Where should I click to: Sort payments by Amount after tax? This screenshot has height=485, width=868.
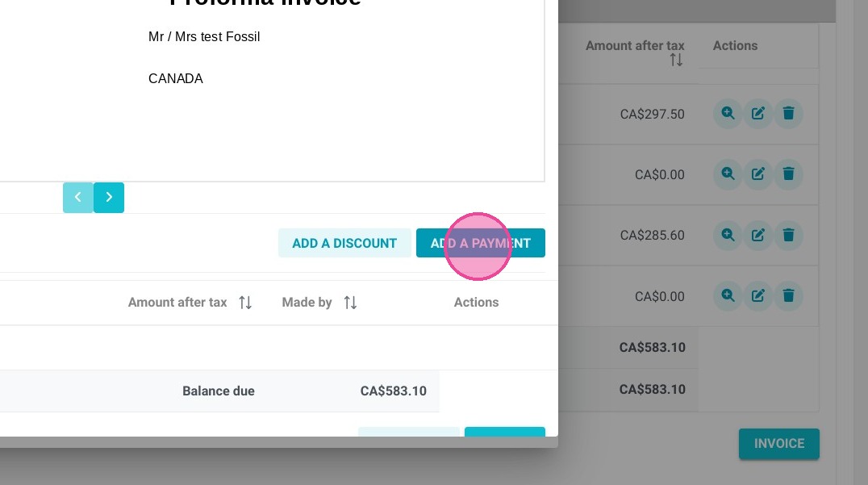pos(245,303)
